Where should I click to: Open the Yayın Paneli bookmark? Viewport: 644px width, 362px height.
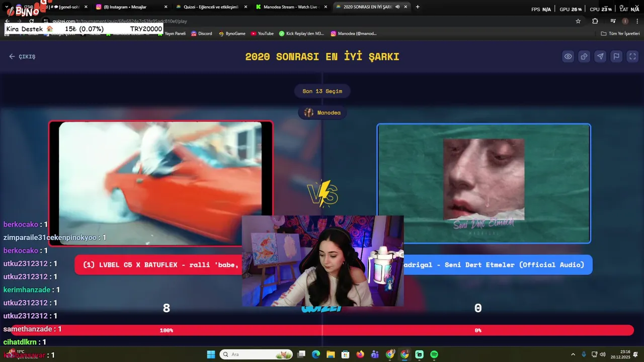(x=171, y=34)
